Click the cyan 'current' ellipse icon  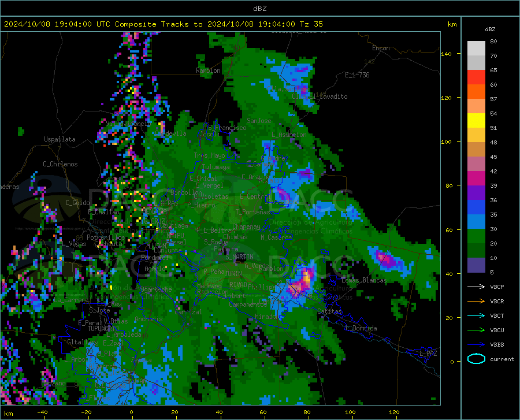476,359
